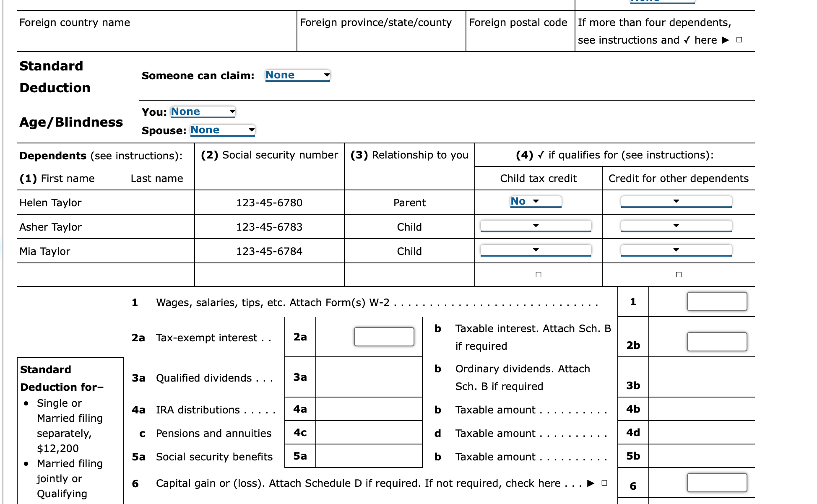Open Helen Taylor's Child tax credit dropdown
This screenshot has width=817, height=504.
[x=536, y=202]
